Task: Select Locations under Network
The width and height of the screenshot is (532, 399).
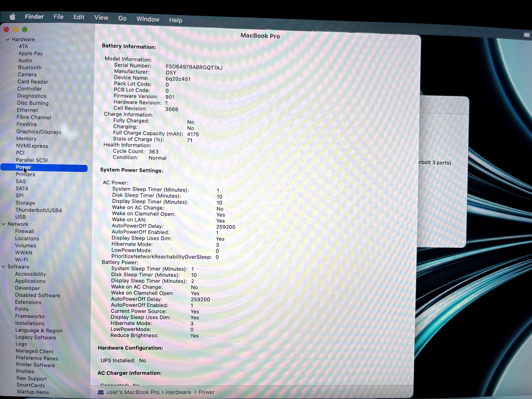Action: pyautogui.click(x=27, y=239)
